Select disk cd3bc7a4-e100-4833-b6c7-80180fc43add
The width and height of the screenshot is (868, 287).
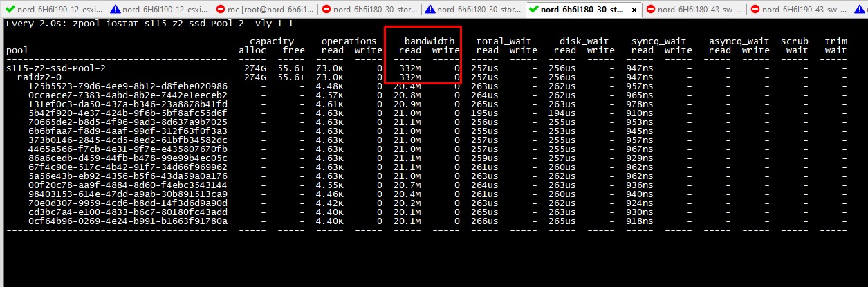coord(127,212)
